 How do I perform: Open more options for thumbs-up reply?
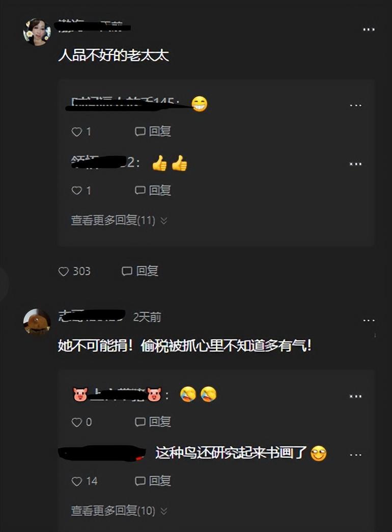(x=355, y=164)
